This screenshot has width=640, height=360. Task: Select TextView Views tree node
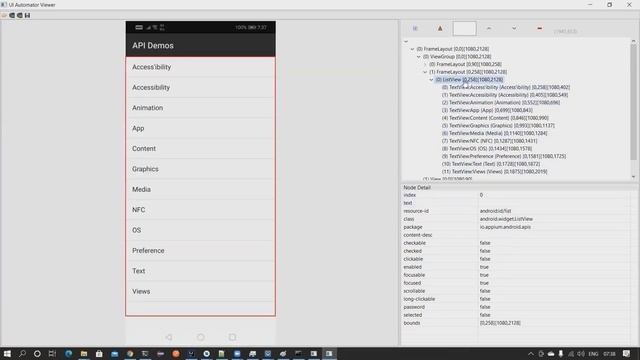[x=494, y=172]
